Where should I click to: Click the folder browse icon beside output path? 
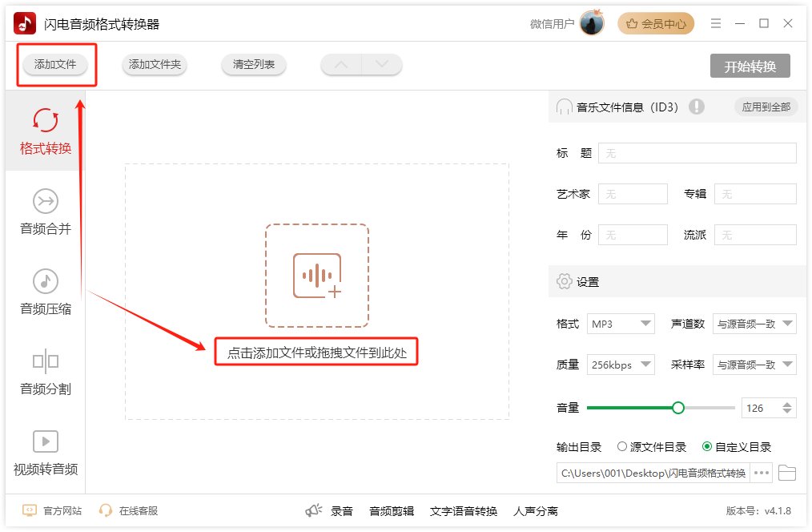786,473
